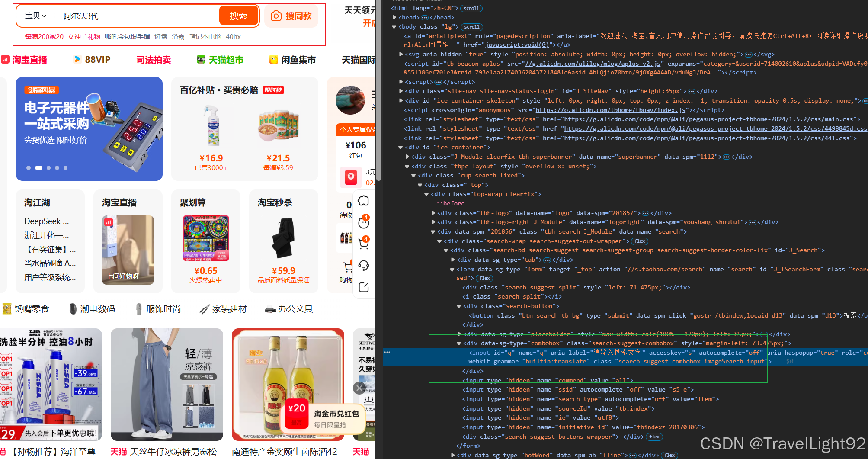Collapse the body node in DevTools
Viewport: 868px width, 459px height.
coord(394,27)
